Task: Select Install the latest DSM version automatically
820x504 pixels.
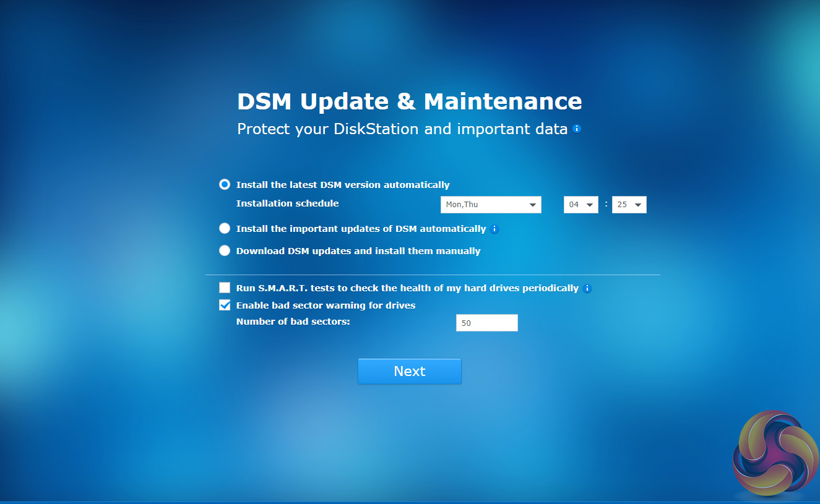Action: [x=225, y=184]
